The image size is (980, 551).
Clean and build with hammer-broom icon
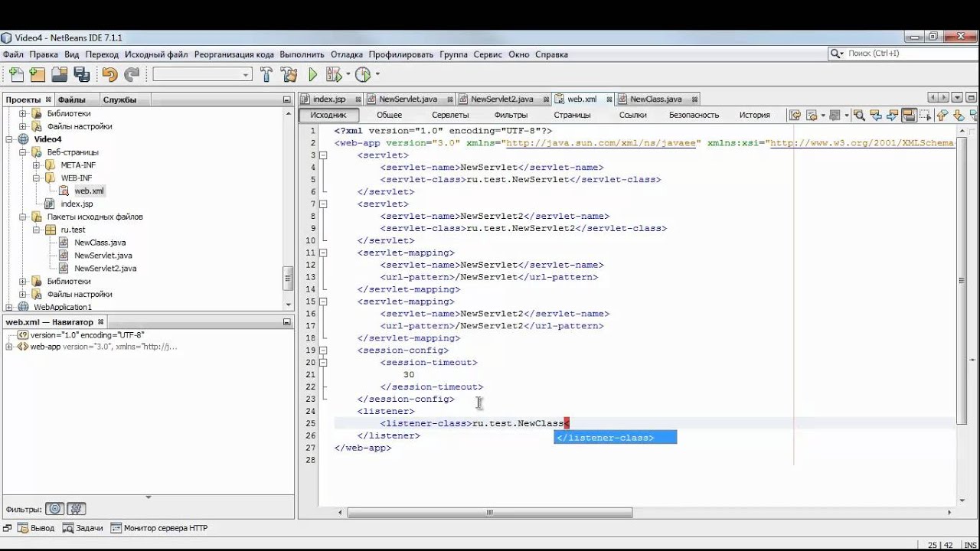(x=289, y=74)
